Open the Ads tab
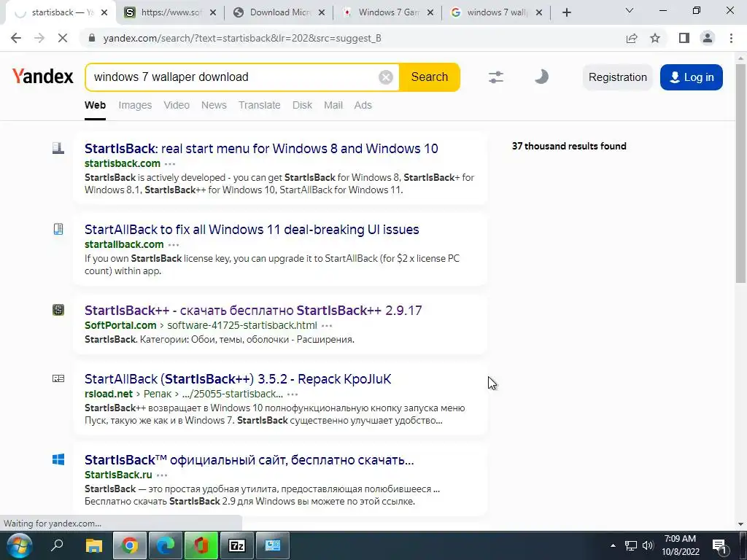This screenshot has height=560, width=747. point(363,105)
